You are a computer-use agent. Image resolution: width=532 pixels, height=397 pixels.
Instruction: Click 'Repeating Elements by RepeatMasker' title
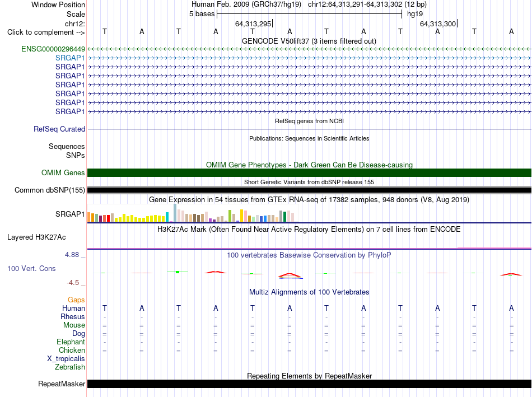coord(309,376)
